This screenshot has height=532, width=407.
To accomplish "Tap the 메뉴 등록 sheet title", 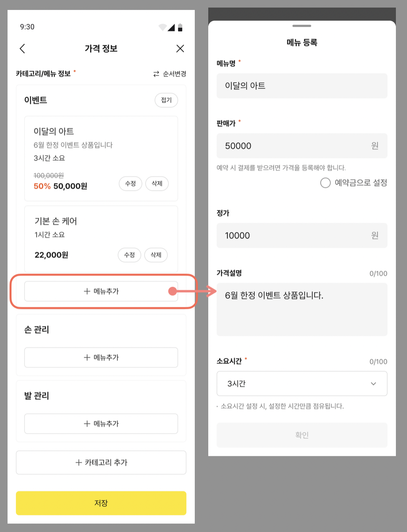I will pyautogui.click(x=302, y=42).
